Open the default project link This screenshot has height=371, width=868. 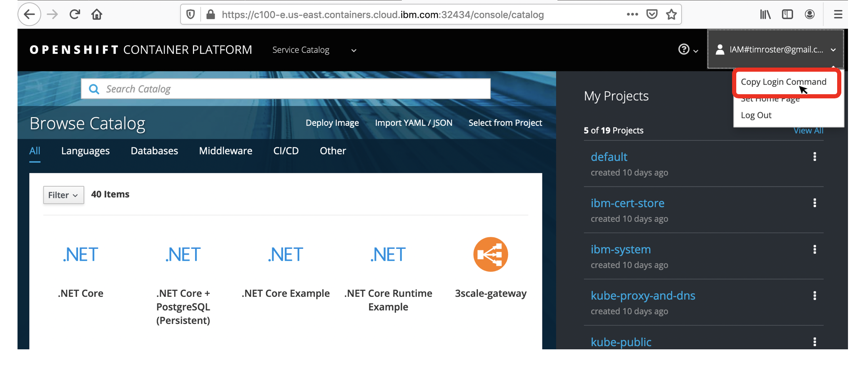coord(609,157)
